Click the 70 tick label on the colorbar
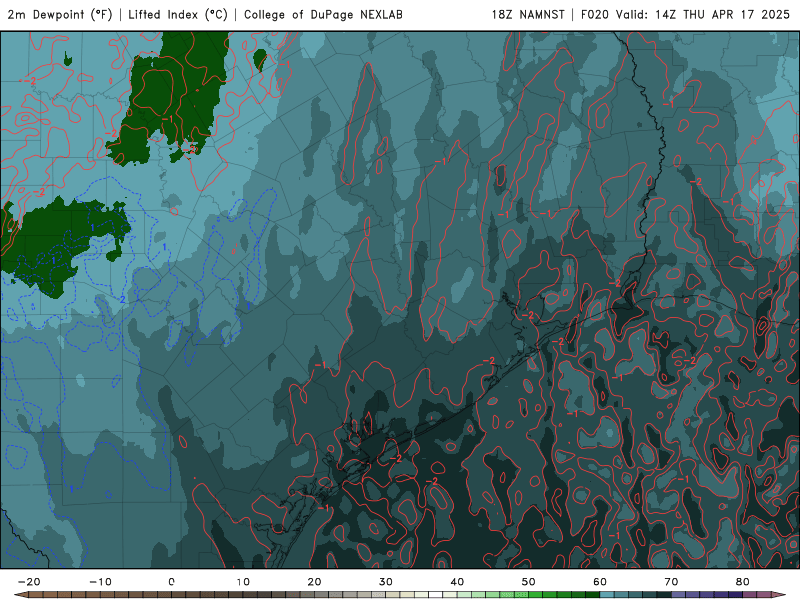The width and height of the screenshot is (800, 600). tap(671, 582)
